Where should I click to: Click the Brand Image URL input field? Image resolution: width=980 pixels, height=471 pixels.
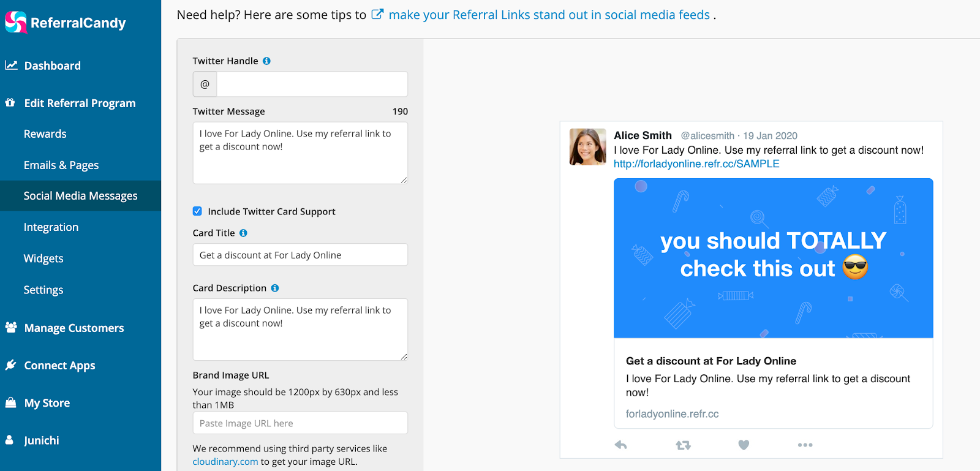300,423
